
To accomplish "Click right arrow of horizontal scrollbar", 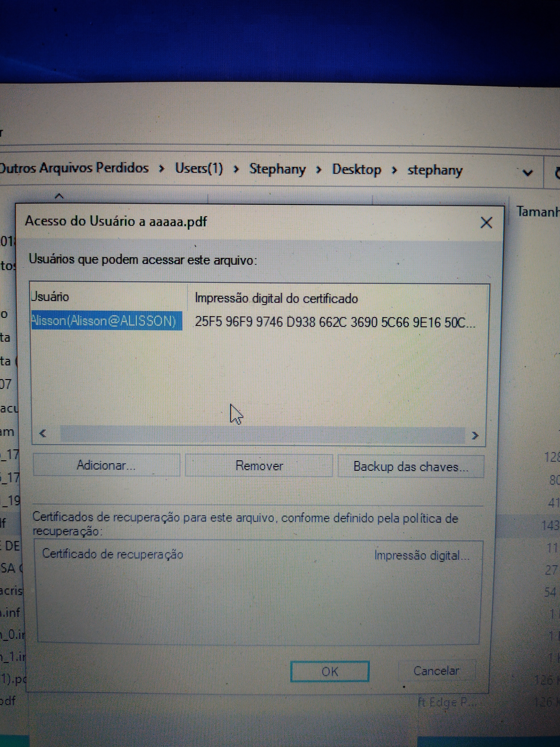I will click(x=475, y=436).
